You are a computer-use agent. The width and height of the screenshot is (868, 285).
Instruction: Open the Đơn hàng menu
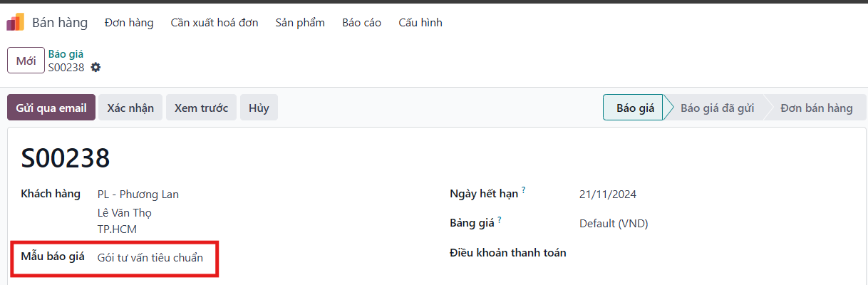click(129, 23)
